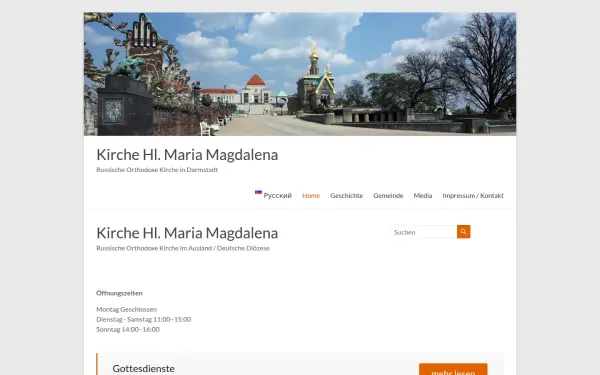Click into the Suchen search field

(x=423, y=232)
